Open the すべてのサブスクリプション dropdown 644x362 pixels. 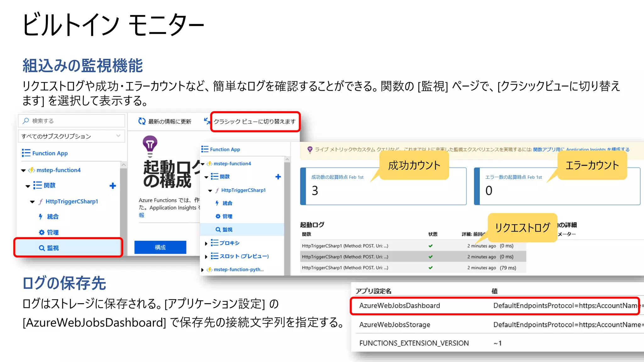point(71,136)
